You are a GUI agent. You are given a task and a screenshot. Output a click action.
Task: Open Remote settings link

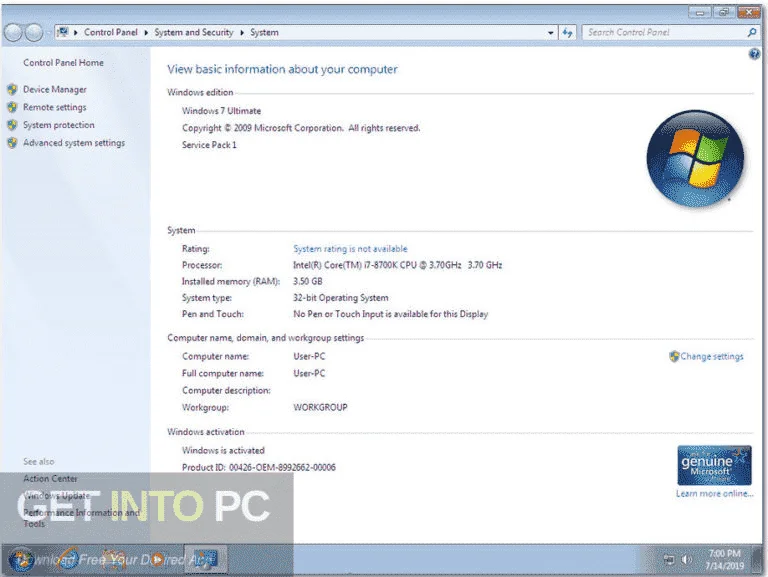click(x=54, y=107)
